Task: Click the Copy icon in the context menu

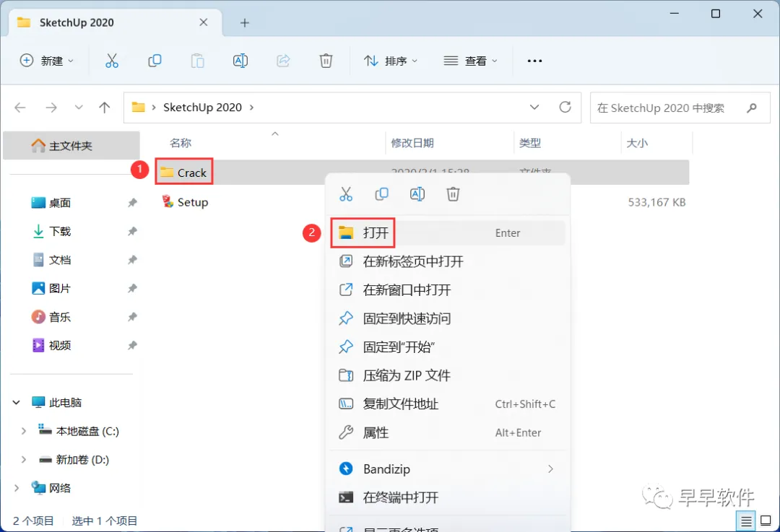Action: 381,194
